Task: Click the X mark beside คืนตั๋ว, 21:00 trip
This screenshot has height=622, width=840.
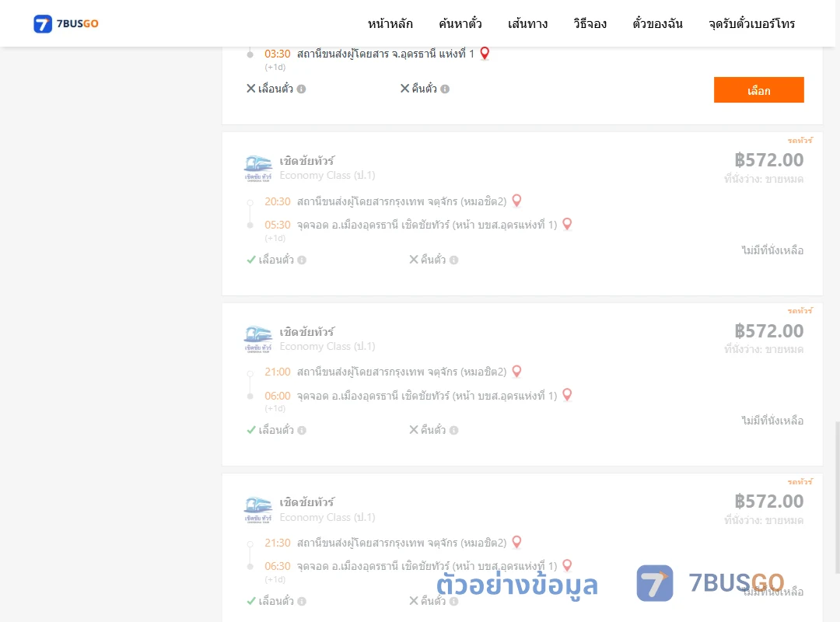Action: pyautogui.click(x=414, y=430)
